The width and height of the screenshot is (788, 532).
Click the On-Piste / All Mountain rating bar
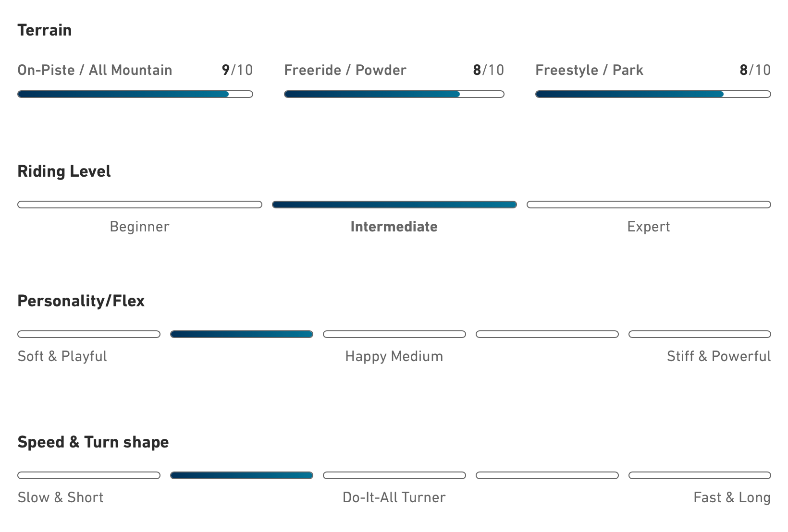135,94
